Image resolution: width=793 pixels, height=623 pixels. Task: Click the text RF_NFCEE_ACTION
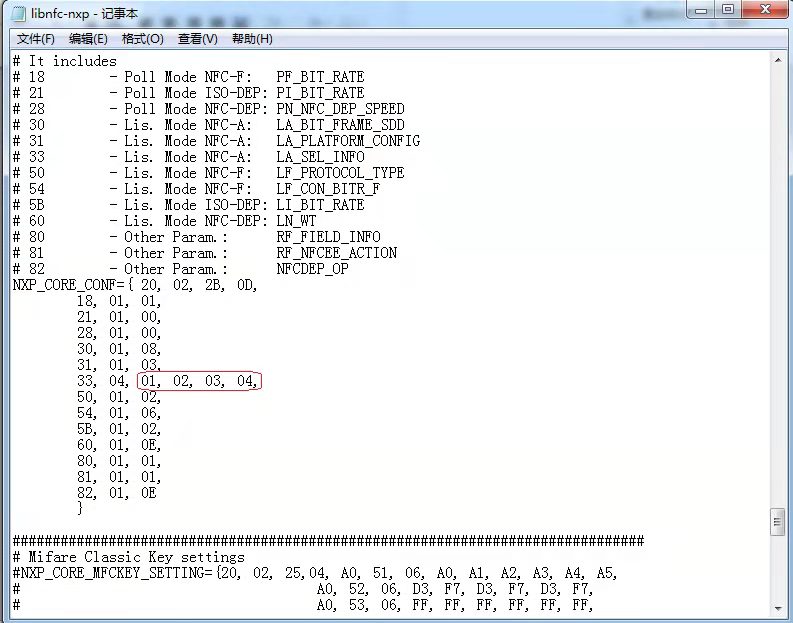[x=336, y=253]
